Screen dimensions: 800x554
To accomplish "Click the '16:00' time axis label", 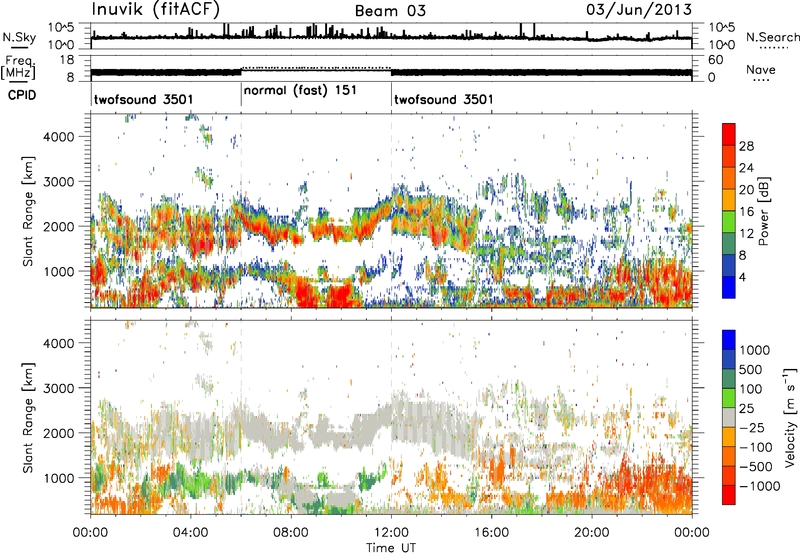I will 491,533.
